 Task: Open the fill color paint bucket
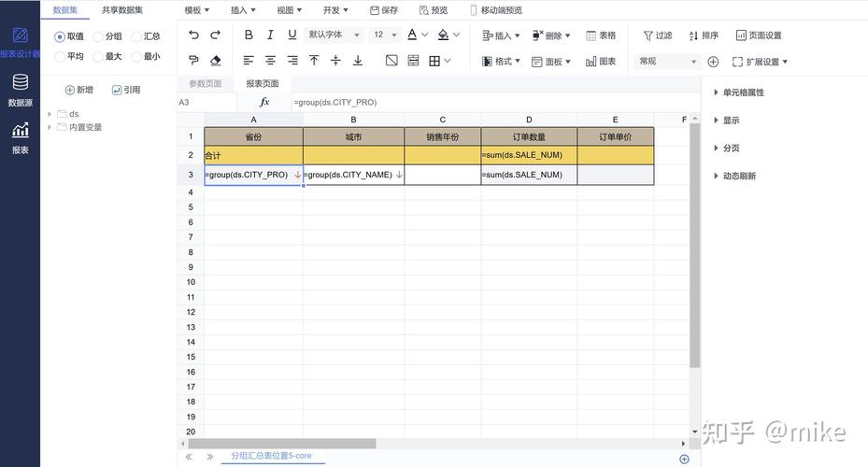[444, 35]
